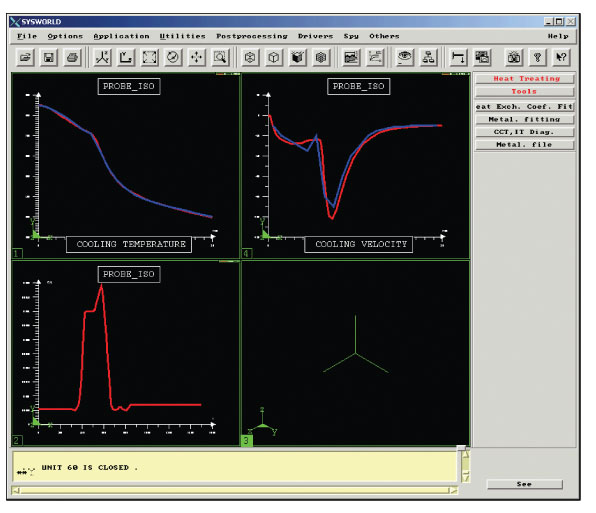Click the context help arrow-question icon
Viewport: 596px width, 513px height.
coord(561,57)
